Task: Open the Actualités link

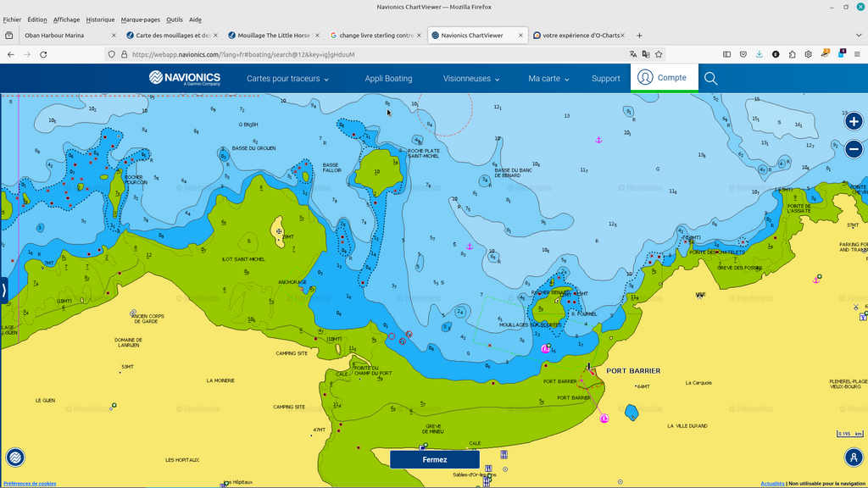Action: [x=772, y=484]
